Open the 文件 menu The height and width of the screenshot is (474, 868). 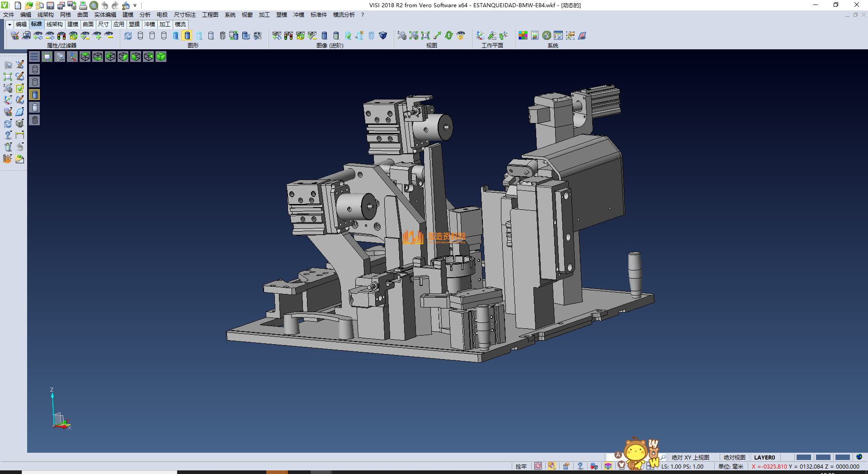point(9,15)
